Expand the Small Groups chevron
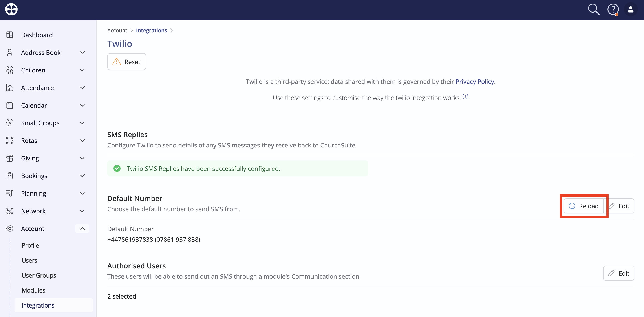Viewport: 644px width, 317px height. point(82,123)
